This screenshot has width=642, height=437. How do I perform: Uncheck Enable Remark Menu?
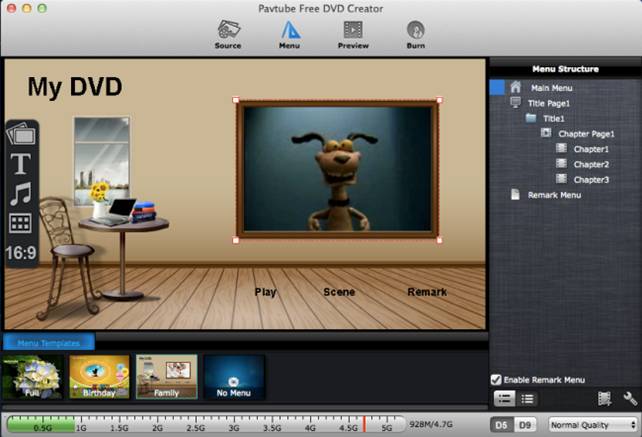point(496,380)
